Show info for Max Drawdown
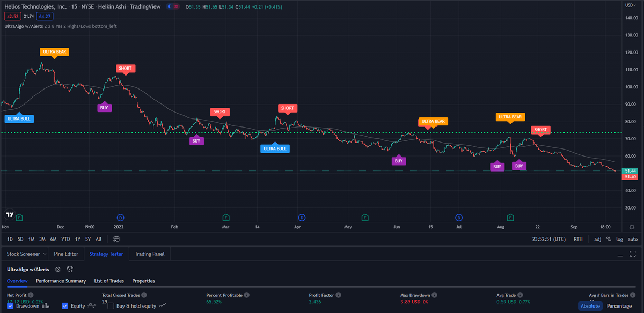644x313 pixels. pyautogui.click(x=434, y=295)
